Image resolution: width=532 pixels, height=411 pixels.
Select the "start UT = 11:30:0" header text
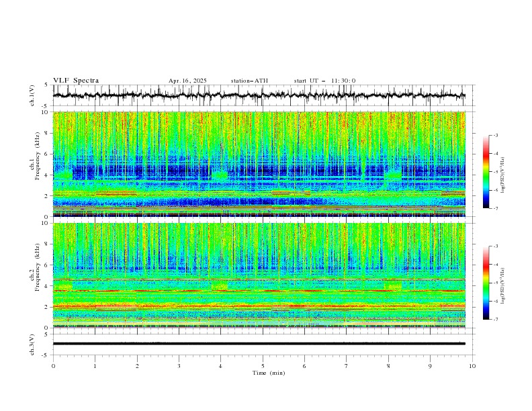click(x=324, y=81)
